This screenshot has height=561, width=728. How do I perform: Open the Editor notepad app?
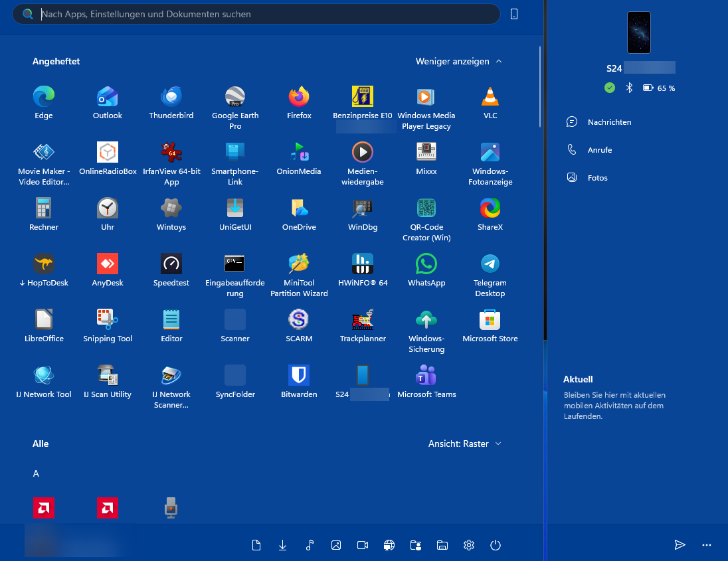click(171, 326)
